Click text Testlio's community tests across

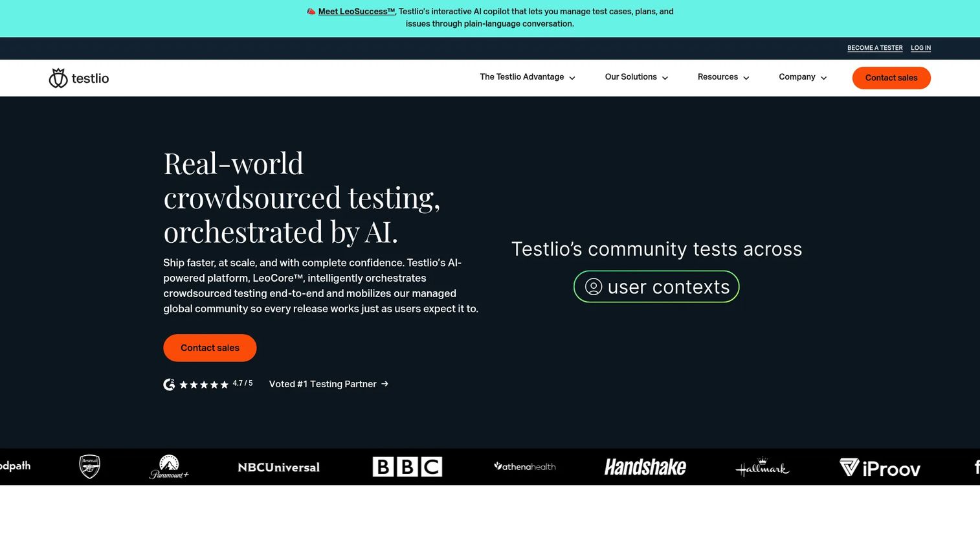[x=656, y=249]
